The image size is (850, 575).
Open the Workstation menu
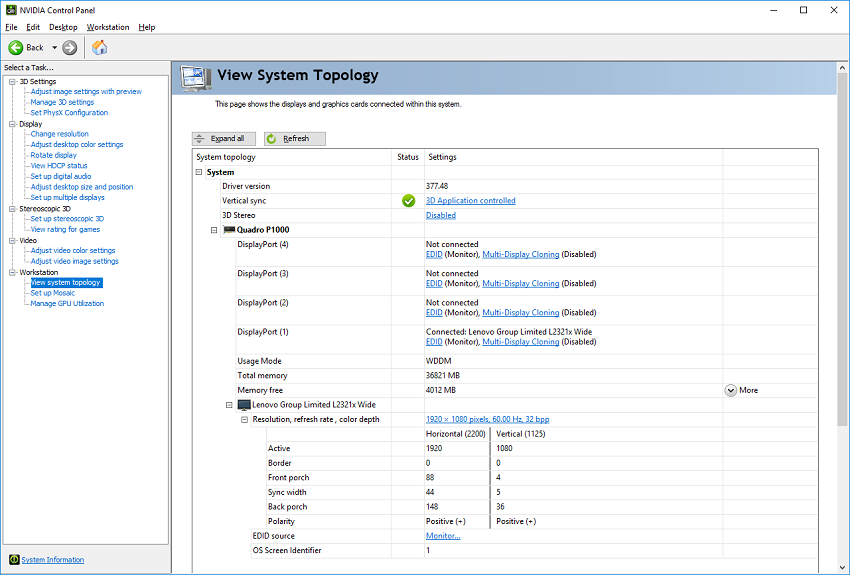108,27
